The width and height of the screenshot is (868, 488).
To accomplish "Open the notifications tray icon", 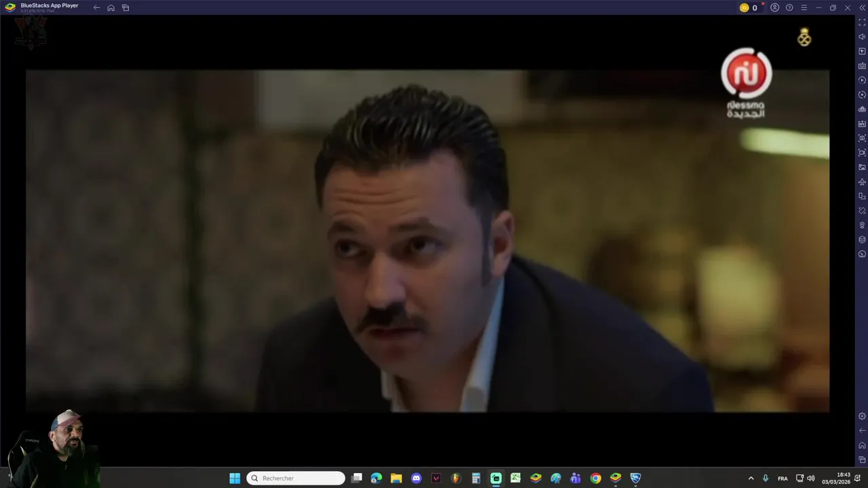I will (858, 479).
